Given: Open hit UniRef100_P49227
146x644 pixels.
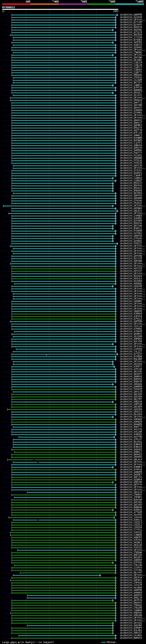Looking at the screenshot, I should (131, 243).
